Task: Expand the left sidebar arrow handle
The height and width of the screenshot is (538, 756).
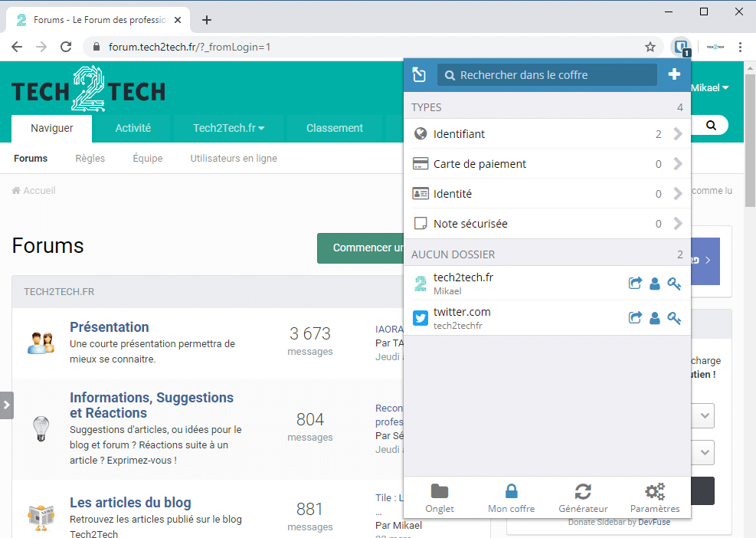Action: click(x=6, y=405)
